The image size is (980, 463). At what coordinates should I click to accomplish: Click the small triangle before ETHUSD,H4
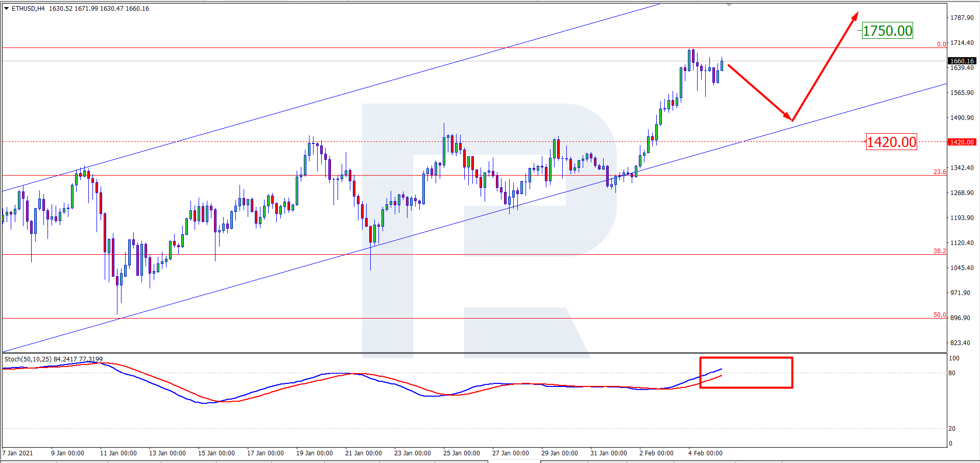7,9
